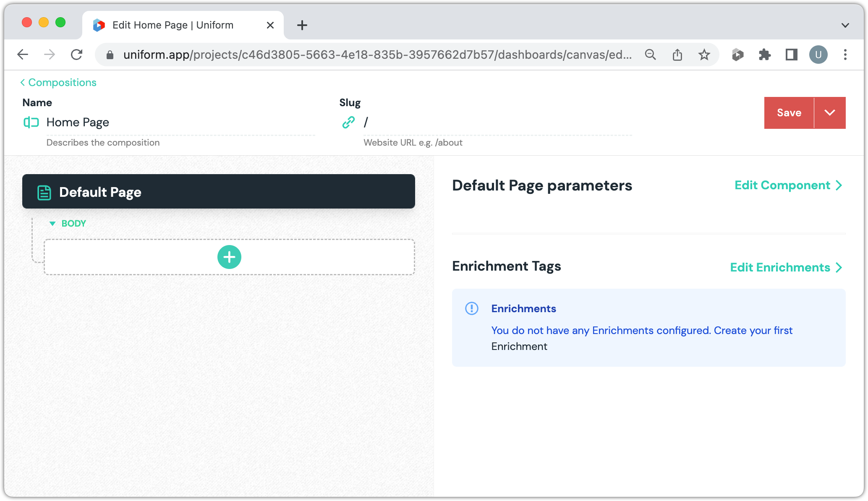Screen dimensions: 868x501
Task: Open the Chrome three-dot menu
Action: point(845,55)
